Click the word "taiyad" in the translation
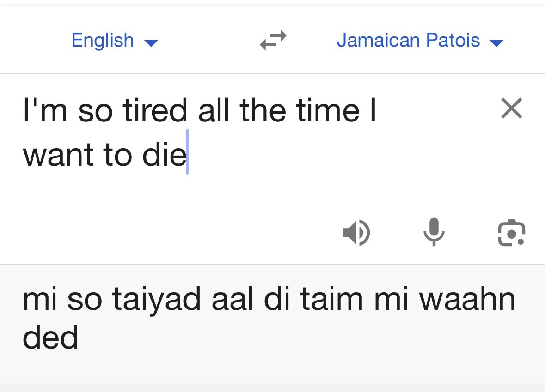This screenshot has width=545, height=392. point(156,299)
